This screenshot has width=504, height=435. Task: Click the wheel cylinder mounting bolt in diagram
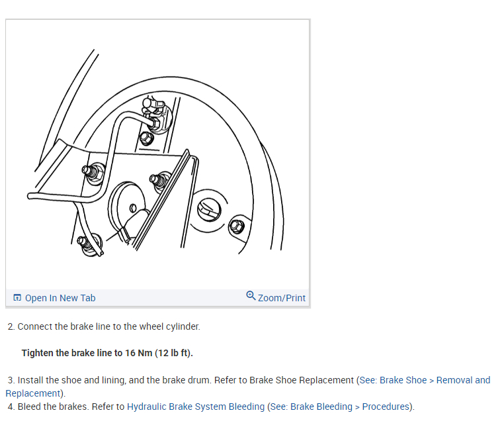pos(147,138)
